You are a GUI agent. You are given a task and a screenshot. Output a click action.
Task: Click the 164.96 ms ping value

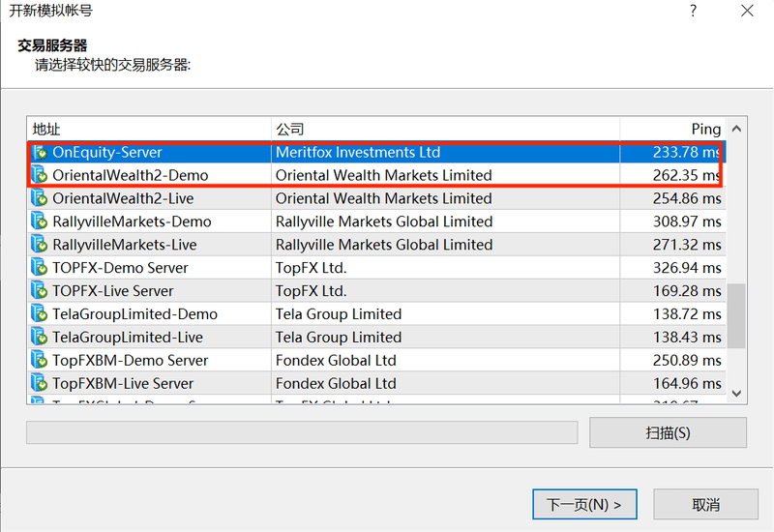click(x=687, y=383)
